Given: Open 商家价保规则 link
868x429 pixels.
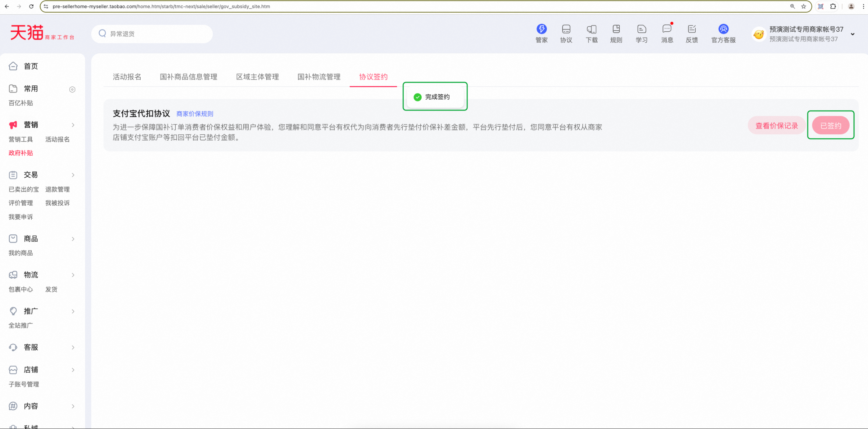Looking at the screenshot, I should (x=194, y=114).
